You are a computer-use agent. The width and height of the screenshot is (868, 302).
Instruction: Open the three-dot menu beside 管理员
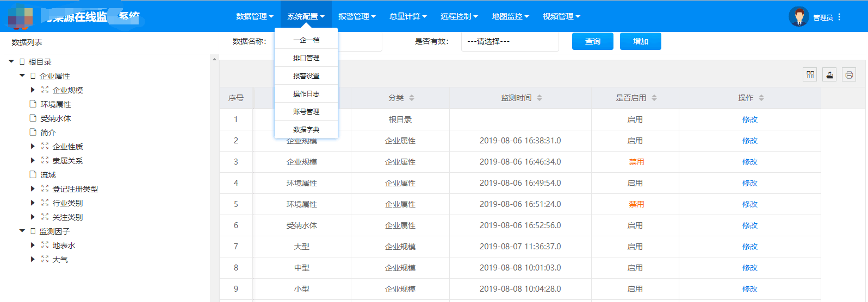(x=840, y=17)
